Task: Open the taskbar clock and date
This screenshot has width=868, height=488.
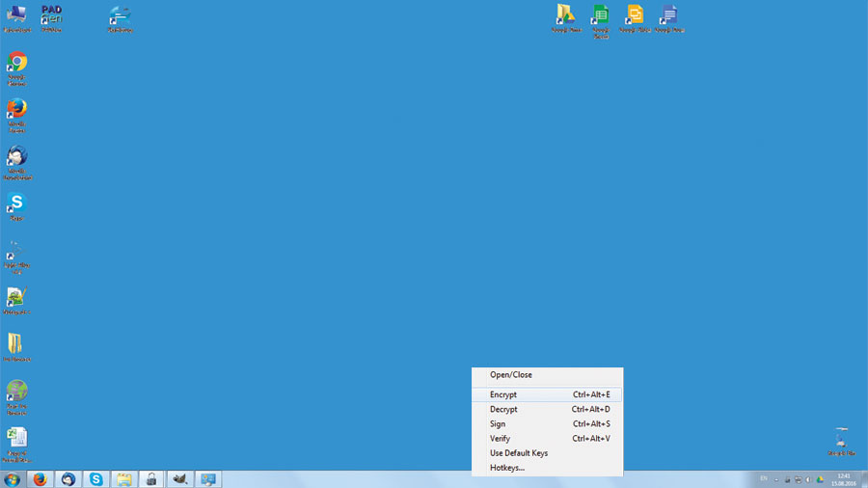Action: click(x=844, y=479)
